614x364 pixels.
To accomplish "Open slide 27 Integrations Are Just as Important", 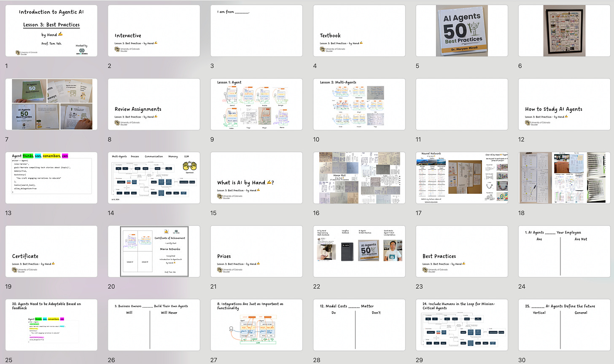I will pos(256,325).
